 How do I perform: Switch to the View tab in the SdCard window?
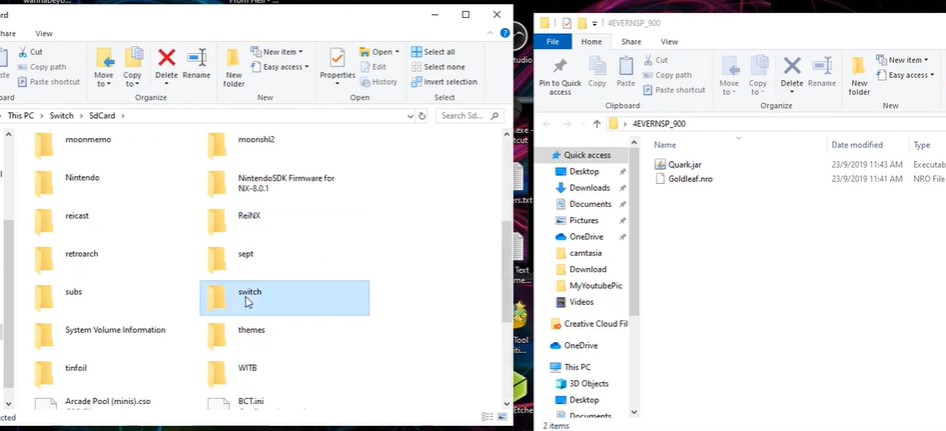44,34
